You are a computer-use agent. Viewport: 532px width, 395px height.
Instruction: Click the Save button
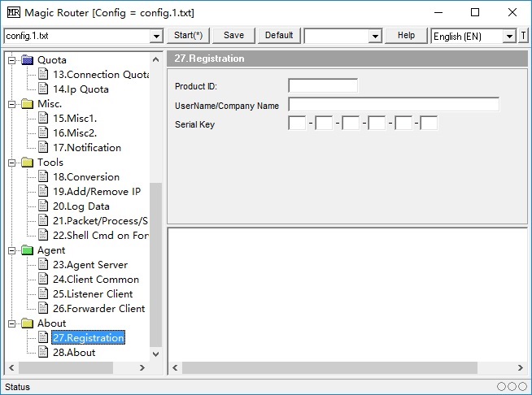233,36
